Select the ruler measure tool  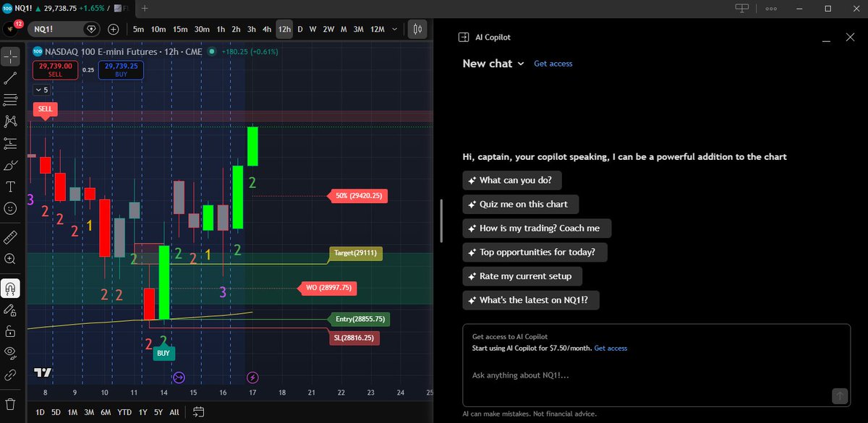10,236
